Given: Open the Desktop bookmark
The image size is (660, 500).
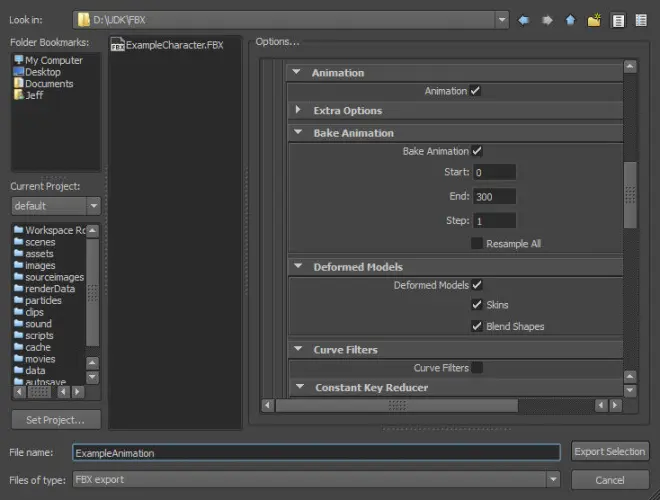Looking at the screenshot, I should pyautogui.click(x=37, y=72).
